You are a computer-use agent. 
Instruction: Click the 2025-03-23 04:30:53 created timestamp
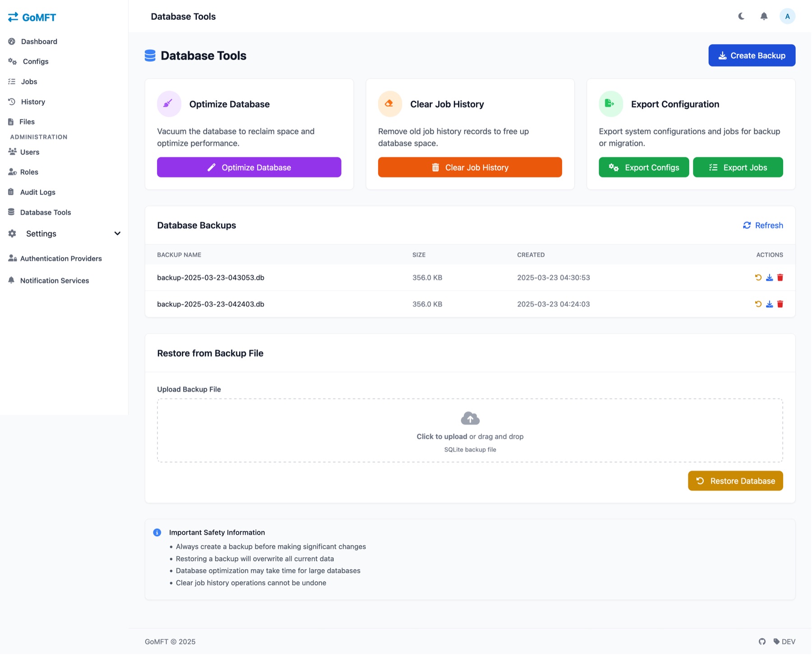coord(554,278)
